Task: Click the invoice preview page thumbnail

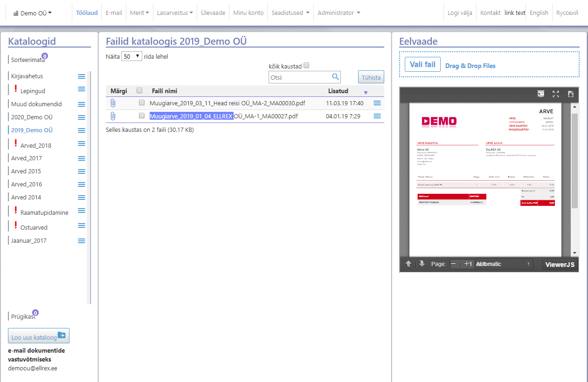Action: (x=485, y=179)
